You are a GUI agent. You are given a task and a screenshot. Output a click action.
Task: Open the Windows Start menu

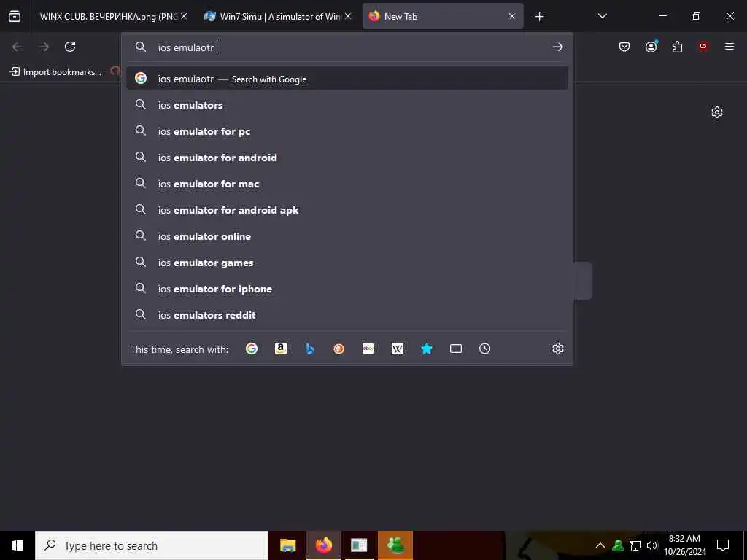(x=18, y=545)
